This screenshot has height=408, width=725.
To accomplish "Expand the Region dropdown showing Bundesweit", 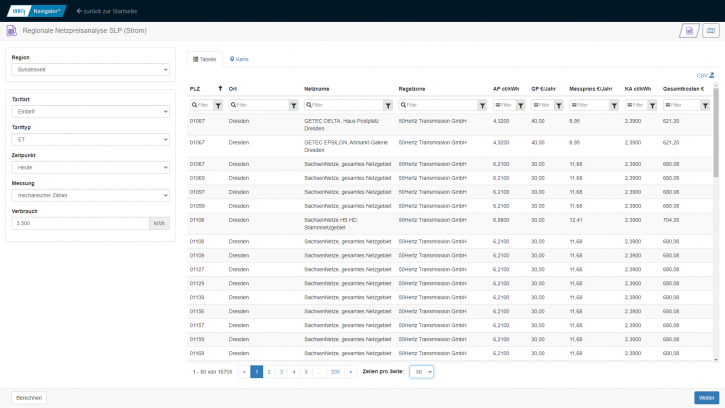I will [90, 69].
